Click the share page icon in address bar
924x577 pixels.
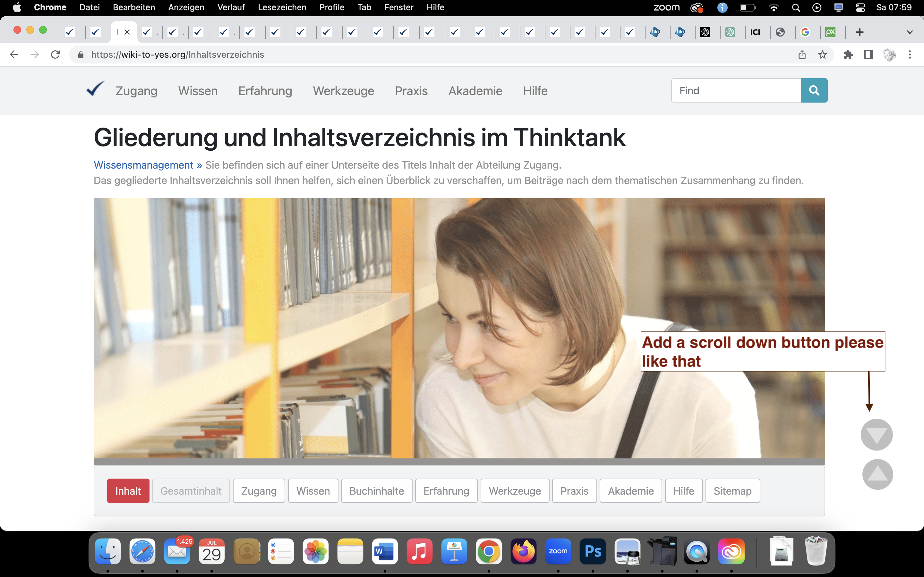pos(802,54)
